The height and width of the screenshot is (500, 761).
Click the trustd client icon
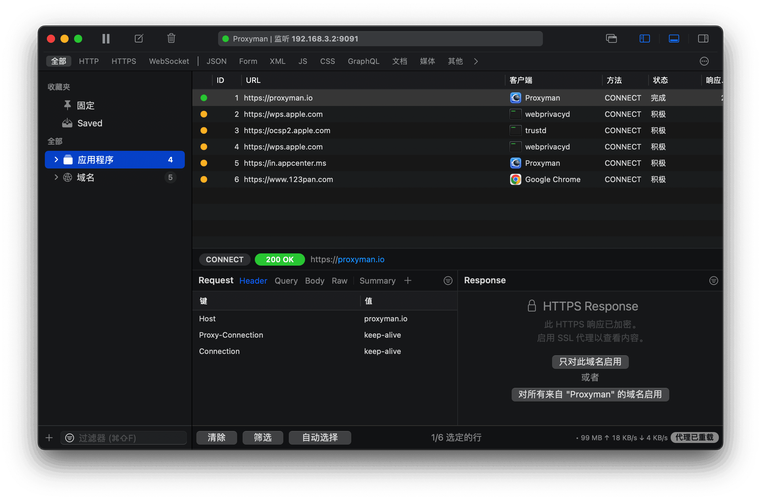[x=515, y=130]
